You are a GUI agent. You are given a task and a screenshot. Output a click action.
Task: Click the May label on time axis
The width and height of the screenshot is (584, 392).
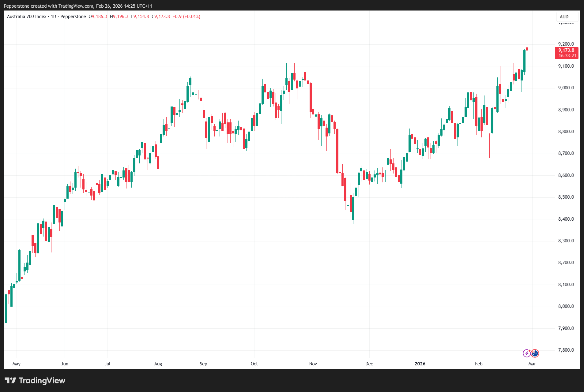pos(17,364)
